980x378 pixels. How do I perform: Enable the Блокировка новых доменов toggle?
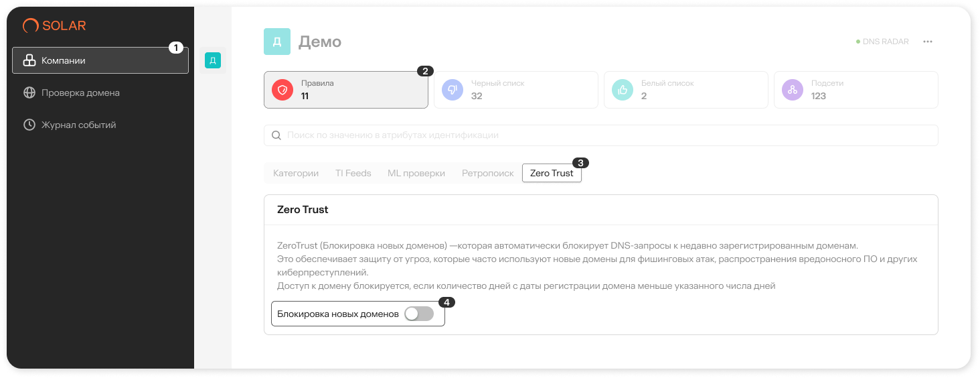coord(419,314)
